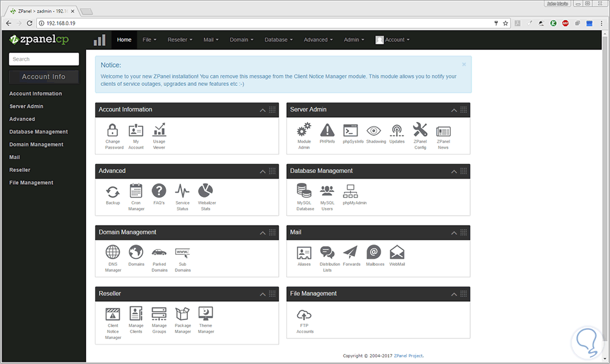
Task: Open the Domains module icon
Action: click(136, 252)
